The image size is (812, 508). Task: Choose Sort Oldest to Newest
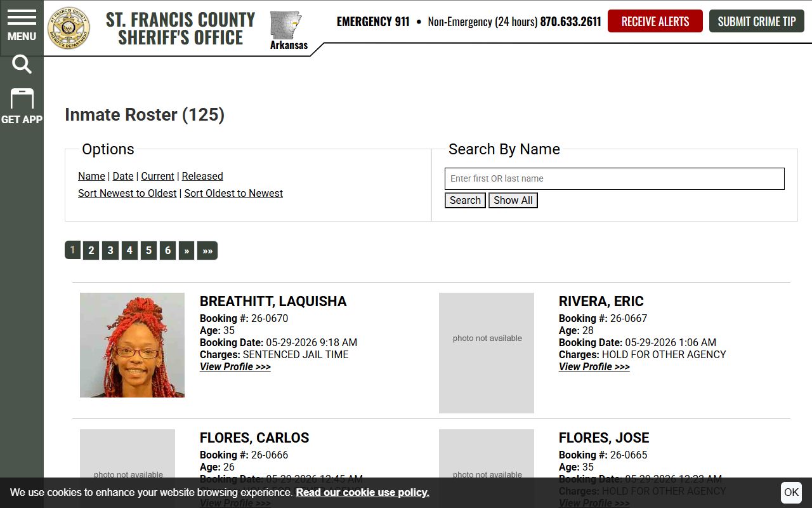(233, 193)
